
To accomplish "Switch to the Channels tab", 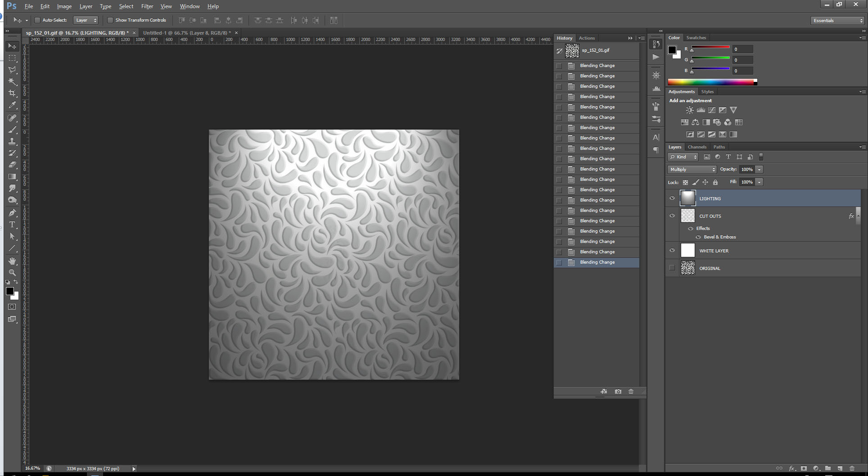I will click(697, 147).
